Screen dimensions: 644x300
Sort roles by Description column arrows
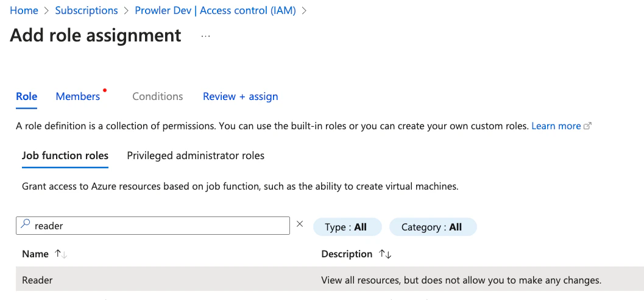385,254
